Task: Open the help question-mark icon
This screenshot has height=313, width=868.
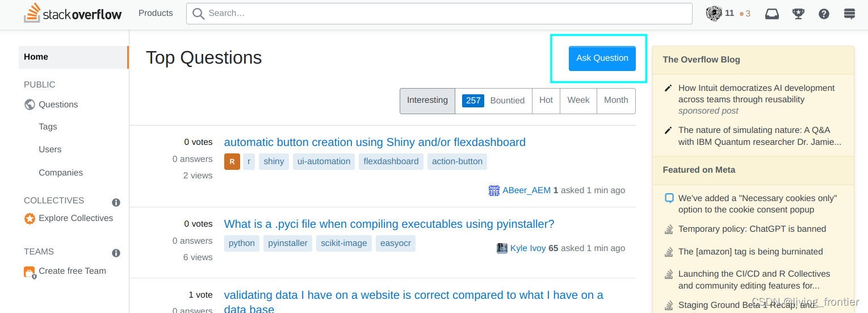Action: [x=824, y=14]
